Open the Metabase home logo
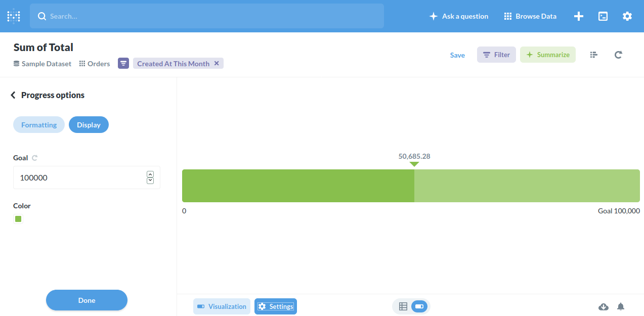The width and height of the screenshot is (644, 316). [x=14, y=16]
